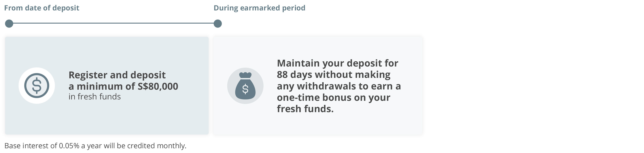
Task: Select the timeline dot under During earmarked period
Action: click(x=217, y=24)
